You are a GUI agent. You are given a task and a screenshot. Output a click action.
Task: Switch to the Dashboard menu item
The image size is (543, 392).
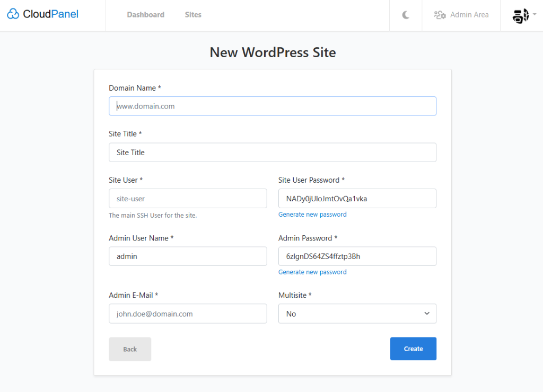145,14
